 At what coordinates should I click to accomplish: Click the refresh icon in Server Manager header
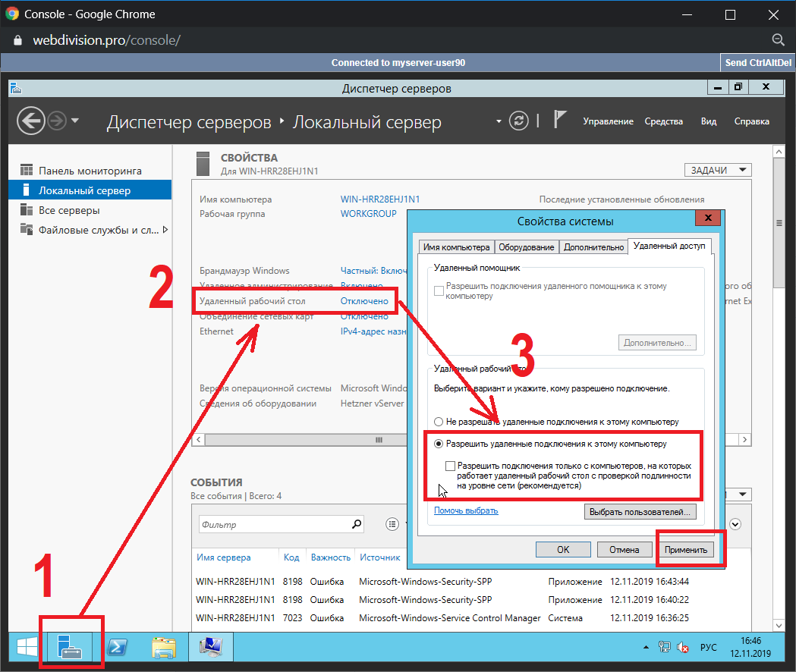point(518,121)
